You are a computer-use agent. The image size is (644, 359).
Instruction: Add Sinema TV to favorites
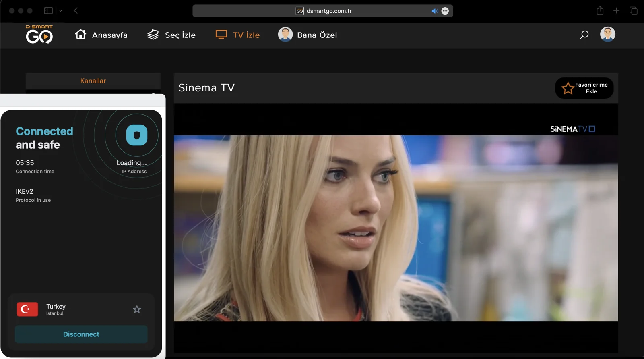pos(584,88)
